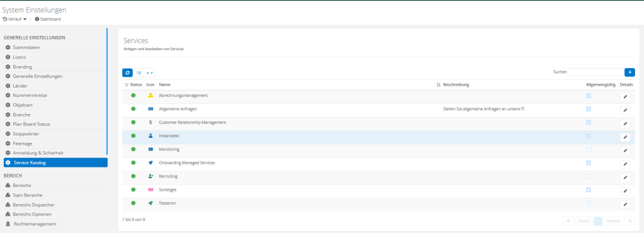This screenshot has width=644, height=233.
Task: Sort by name using sort icon
Action: [x=438, y=85]
